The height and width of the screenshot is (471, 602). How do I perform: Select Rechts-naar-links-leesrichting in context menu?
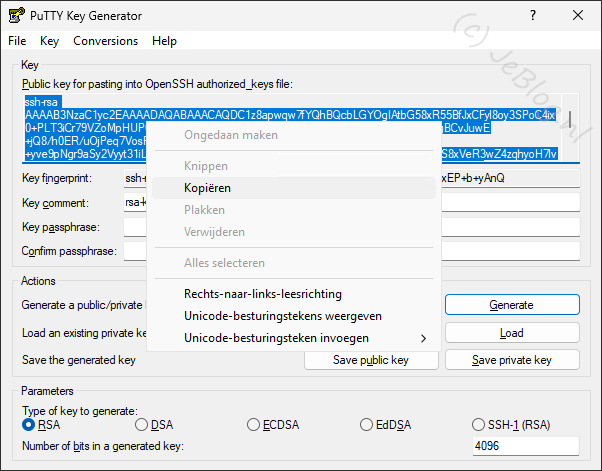coord(263,294)
